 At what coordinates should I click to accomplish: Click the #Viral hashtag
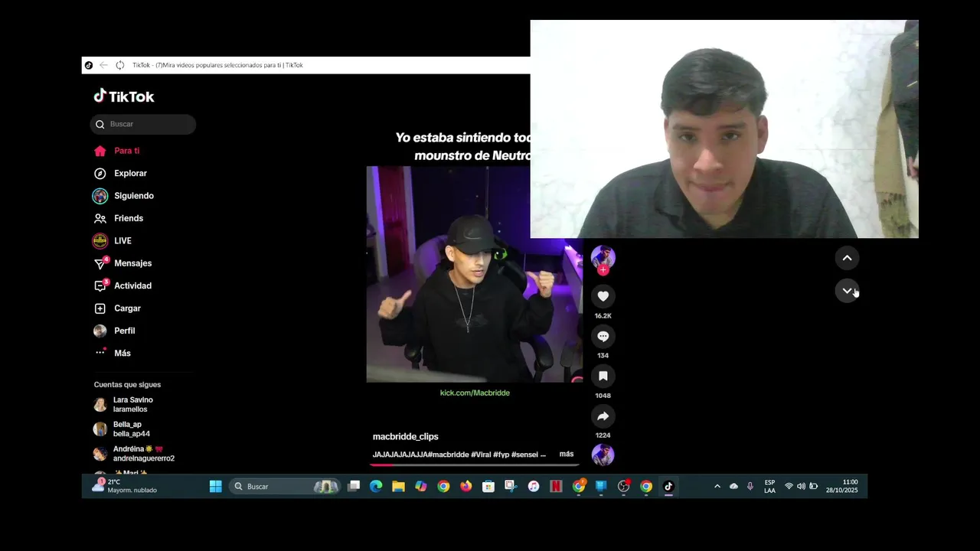coord(481,455)
